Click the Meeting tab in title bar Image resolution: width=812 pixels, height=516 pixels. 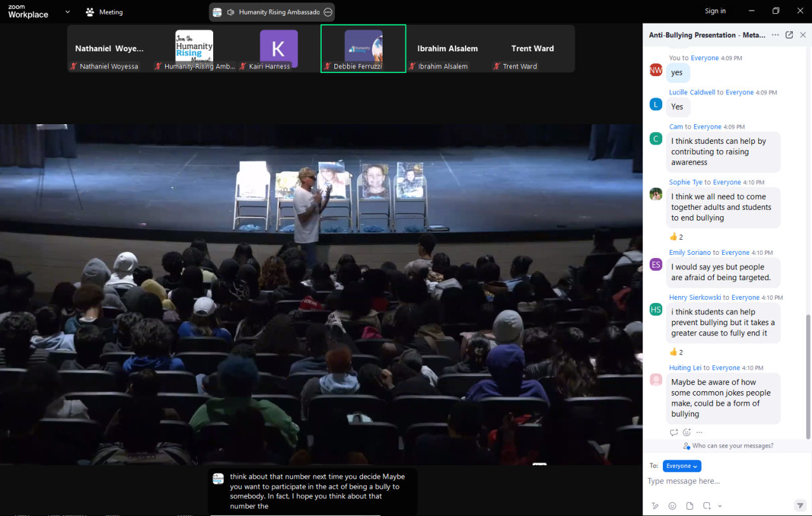click(104, 11)
